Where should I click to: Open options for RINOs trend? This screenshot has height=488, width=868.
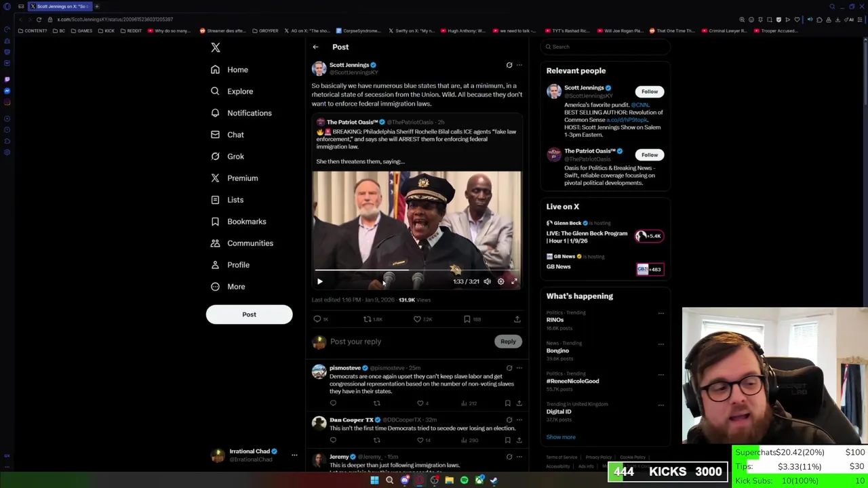tap(661, 313)
